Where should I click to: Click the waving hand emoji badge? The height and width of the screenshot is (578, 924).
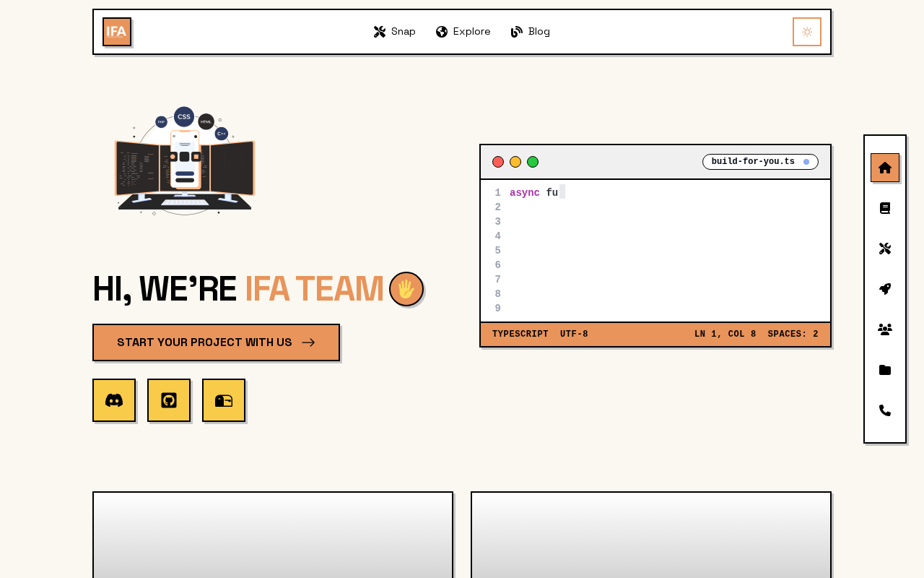tap(406, 289)
